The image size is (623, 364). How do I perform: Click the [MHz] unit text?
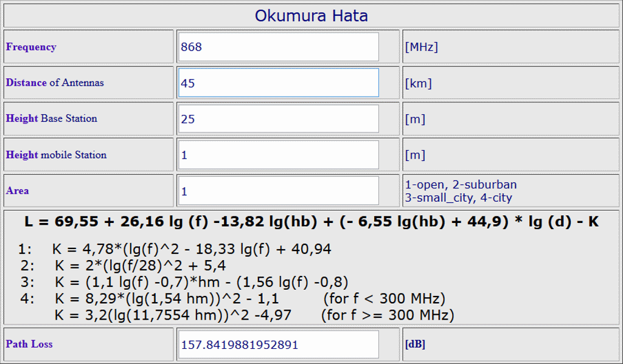(421, 47)
